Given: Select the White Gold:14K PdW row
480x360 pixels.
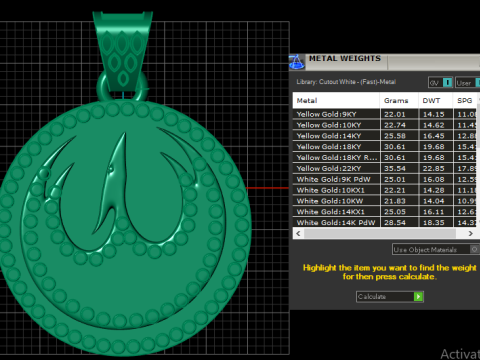Looking at the screenshot, I should coord(386,222).
